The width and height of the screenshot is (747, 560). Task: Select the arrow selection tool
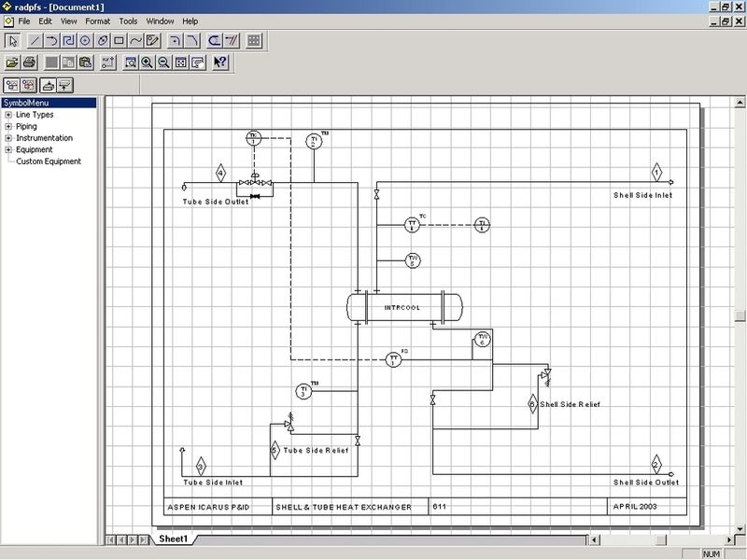12,40
